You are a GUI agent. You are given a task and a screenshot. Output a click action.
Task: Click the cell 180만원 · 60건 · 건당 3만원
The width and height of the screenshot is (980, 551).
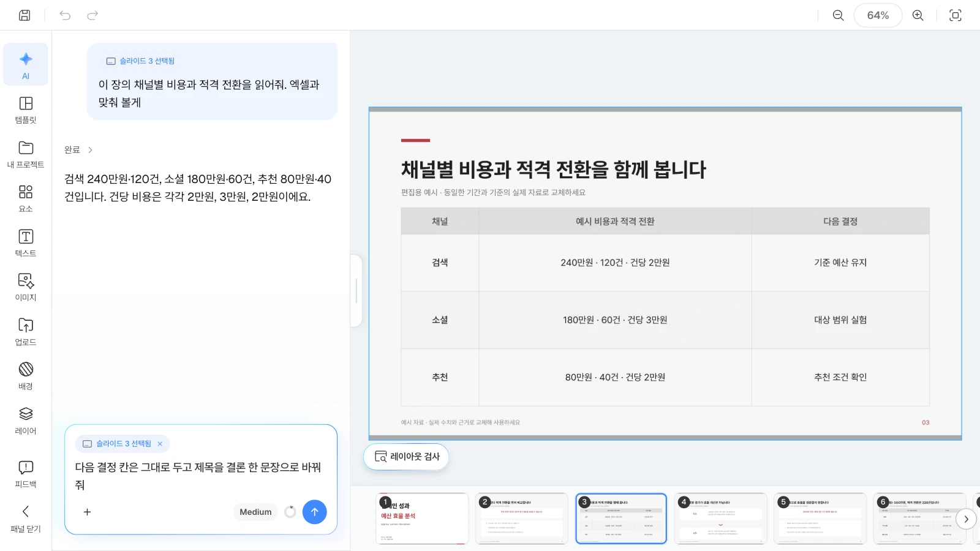(615, 320)
